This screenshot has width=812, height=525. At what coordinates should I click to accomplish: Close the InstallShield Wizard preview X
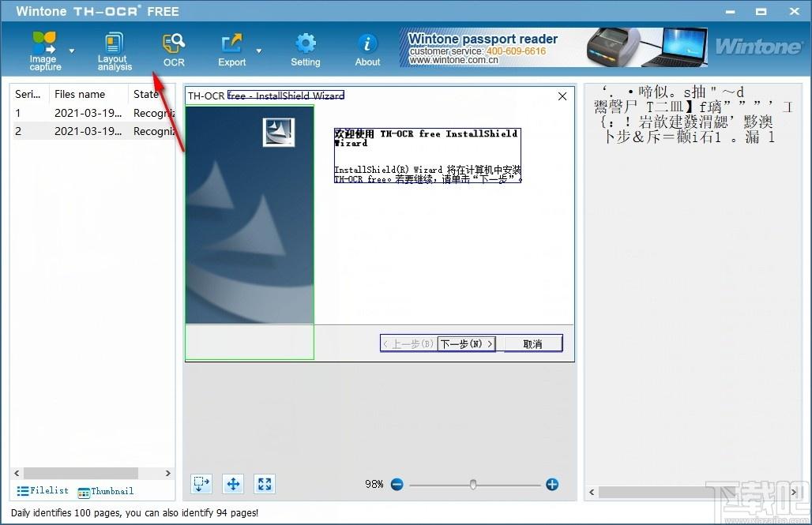[x=562, y=96]
